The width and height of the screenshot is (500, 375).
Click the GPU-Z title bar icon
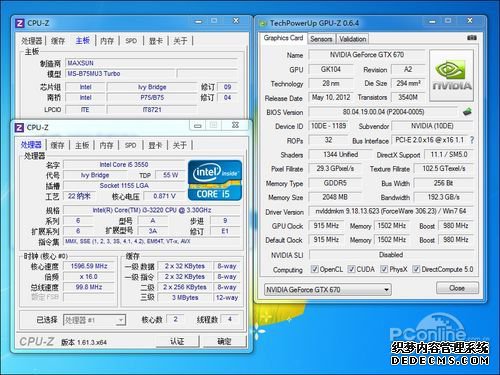263,23
